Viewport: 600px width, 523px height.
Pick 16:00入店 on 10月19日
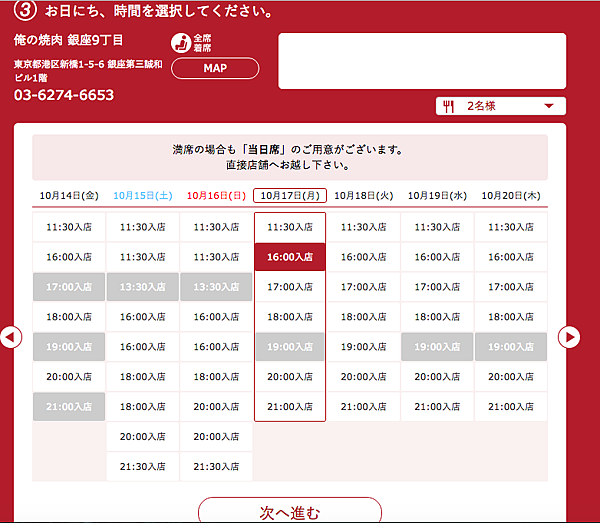pos(437,257)
